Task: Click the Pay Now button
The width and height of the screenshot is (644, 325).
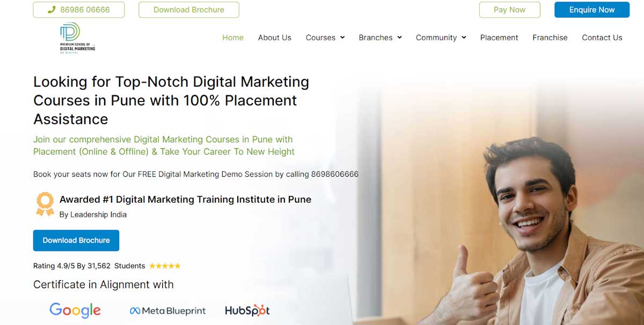Action: (510, 10)
